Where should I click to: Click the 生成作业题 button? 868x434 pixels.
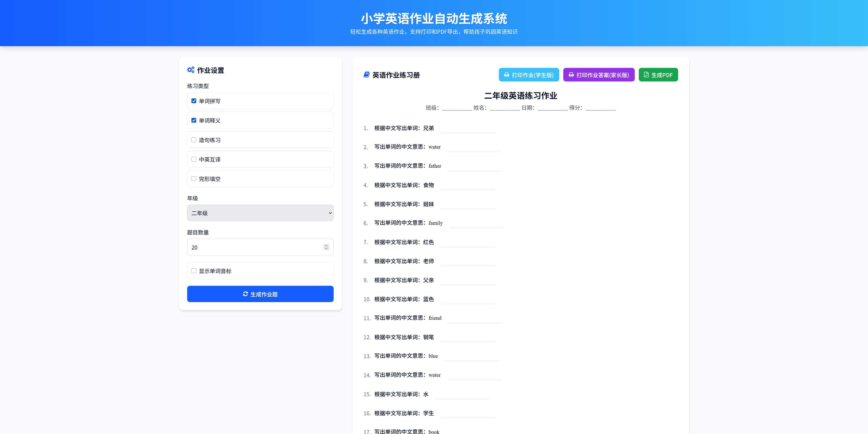click(260, 294)
